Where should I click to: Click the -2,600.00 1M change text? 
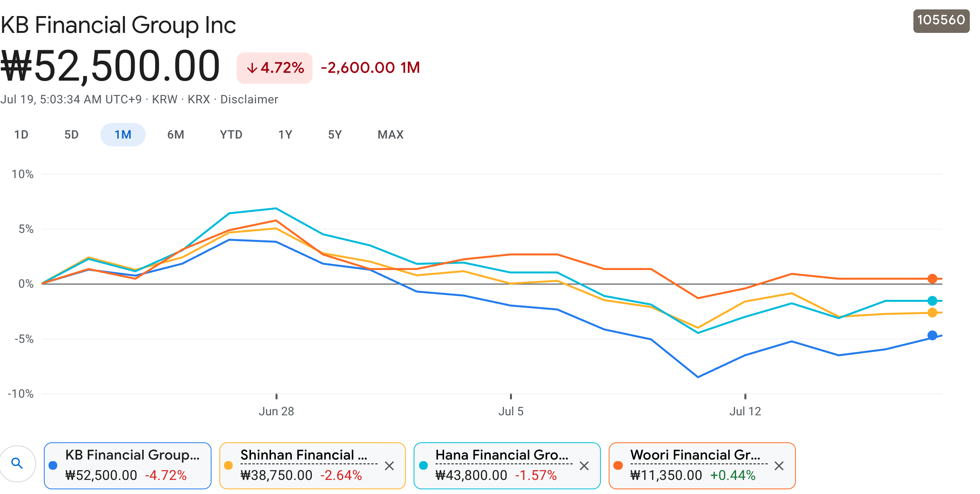370,68
